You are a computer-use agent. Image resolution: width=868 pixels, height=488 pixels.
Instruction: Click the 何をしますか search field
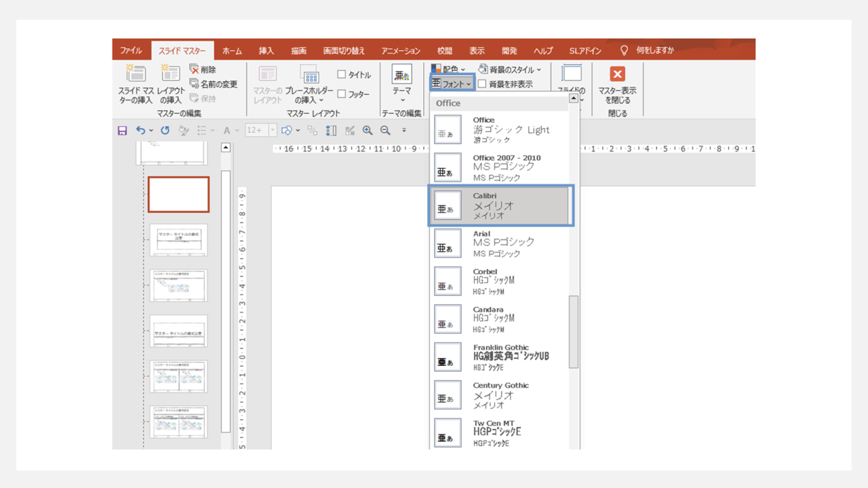click(655, 51)
